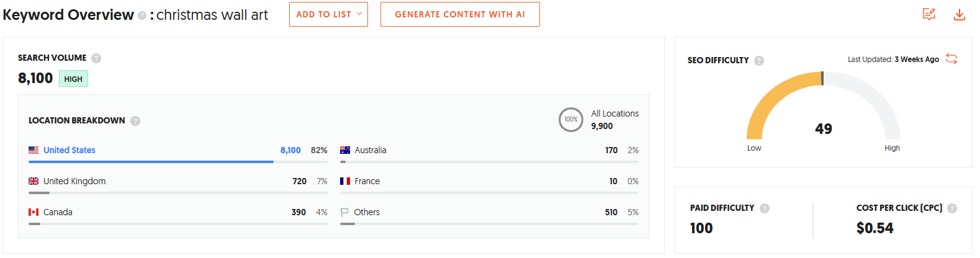Expand the Add to List dropdown
The image size is (980, 258).
(328, 14)
